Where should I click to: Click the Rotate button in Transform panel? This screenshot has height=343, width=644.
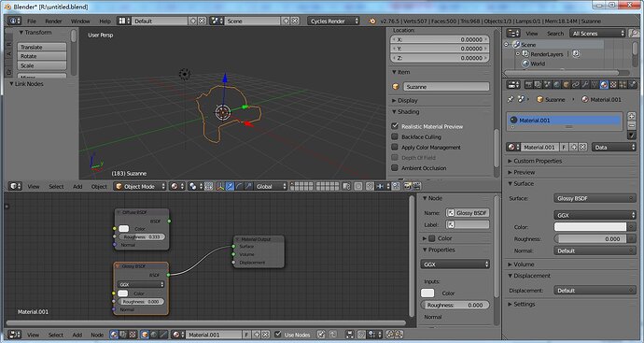point(41,56)
